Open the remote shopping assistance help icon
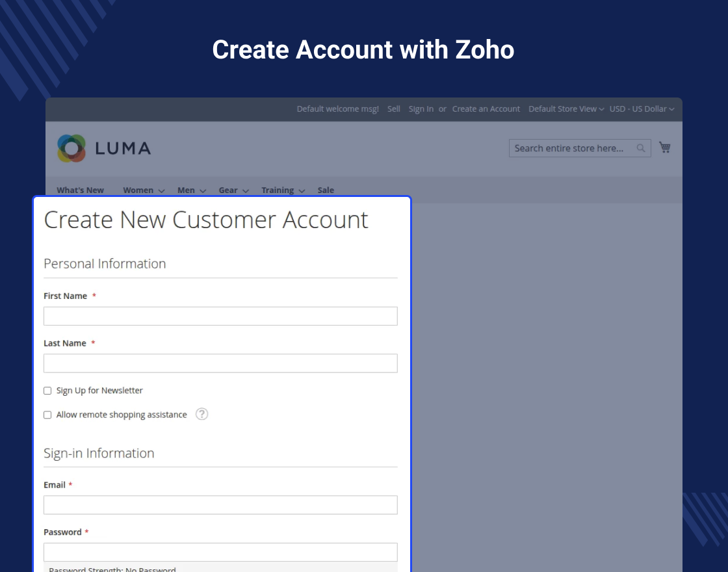Image resolution: width=728 pixels, height=572 pixels. (201, 413)
